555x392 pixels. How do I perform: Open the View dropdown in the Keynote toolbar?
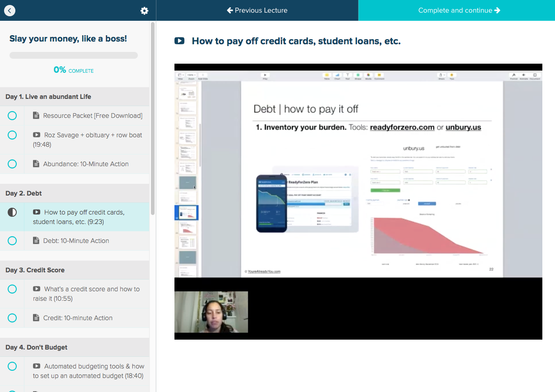[180, 75]
